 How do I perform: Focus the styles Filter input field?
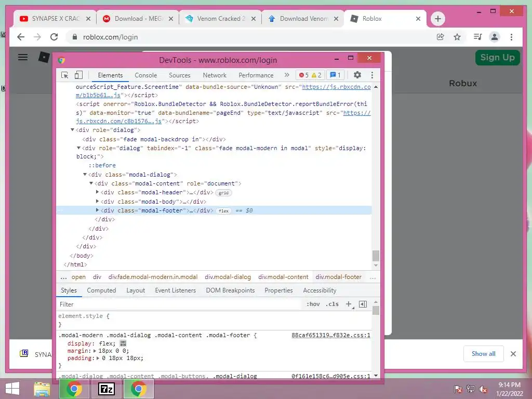point(179,304)
